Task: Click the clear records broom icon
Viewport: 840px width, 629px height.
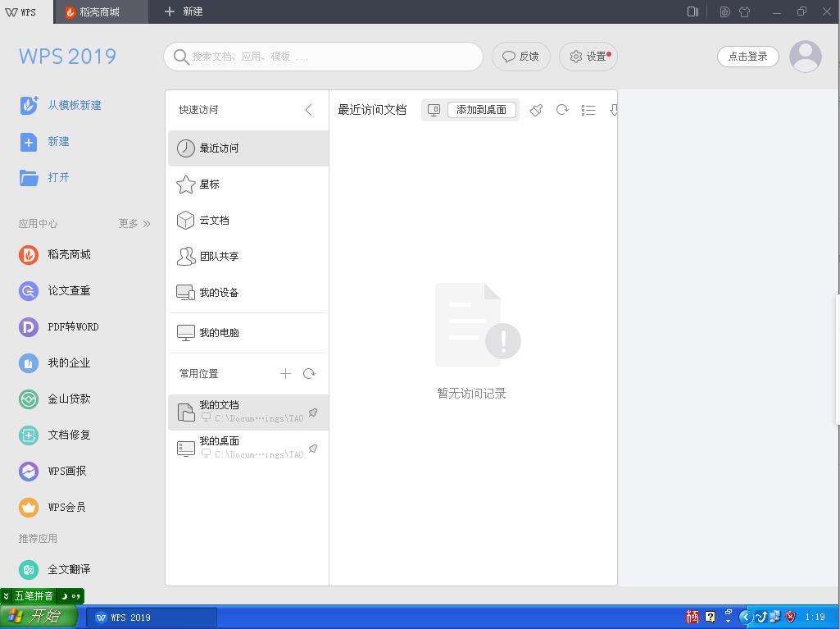Action: point(536,109)
